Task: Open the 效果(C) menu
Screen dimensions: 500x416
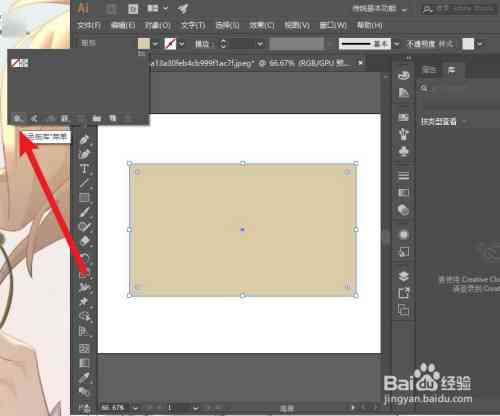Action: [x=262, y=26]
